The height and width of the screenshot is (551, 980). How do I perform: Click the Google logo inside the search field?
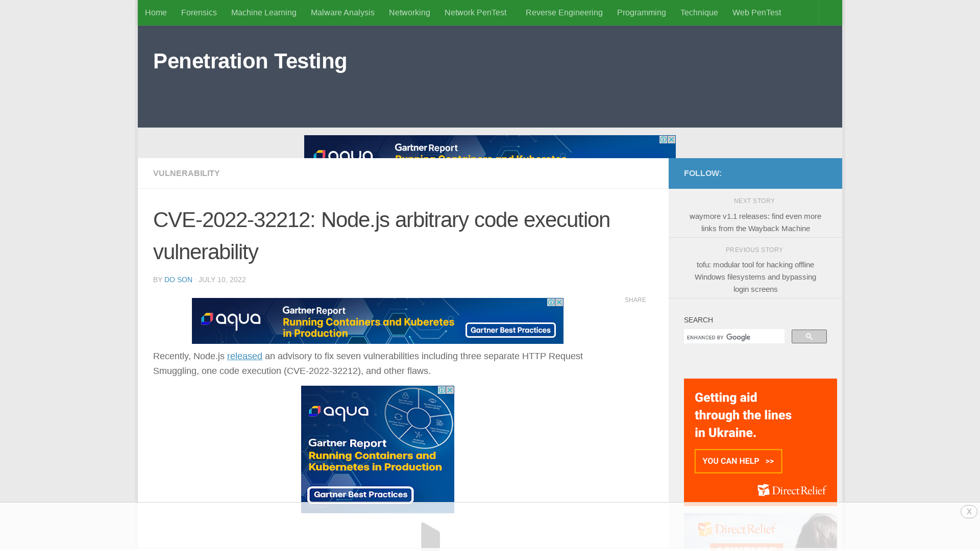pos(739,337)
